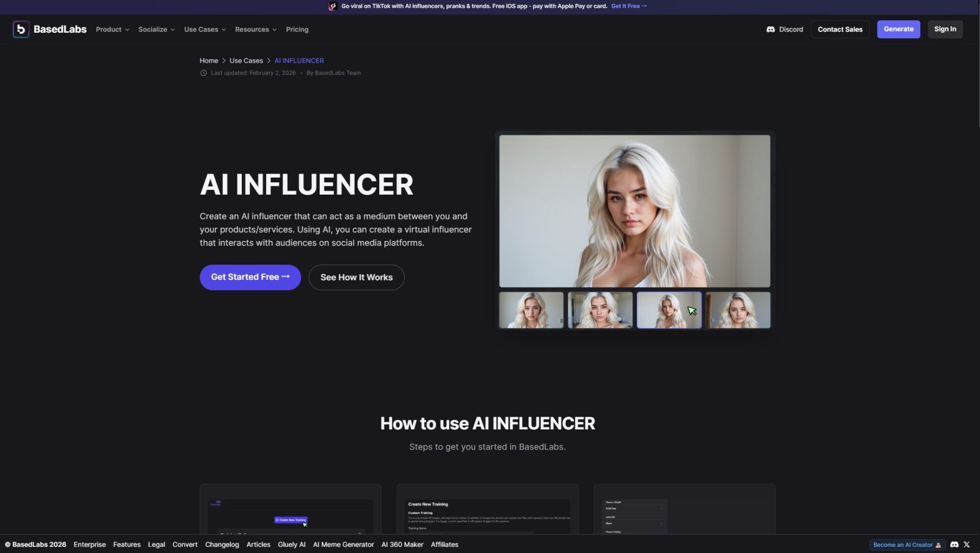Click Become an AI Creator badge
This screenshot has height=553, width=980.
coord(906,544)
